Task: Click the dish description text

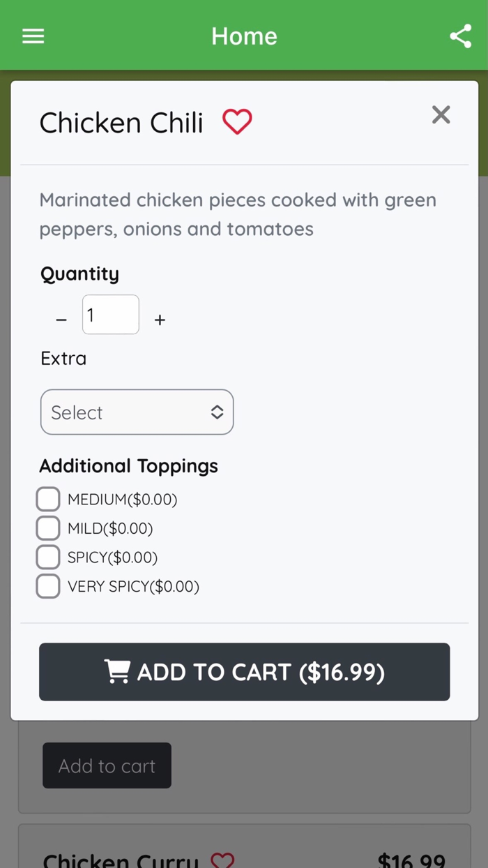Action: point(238,214)
